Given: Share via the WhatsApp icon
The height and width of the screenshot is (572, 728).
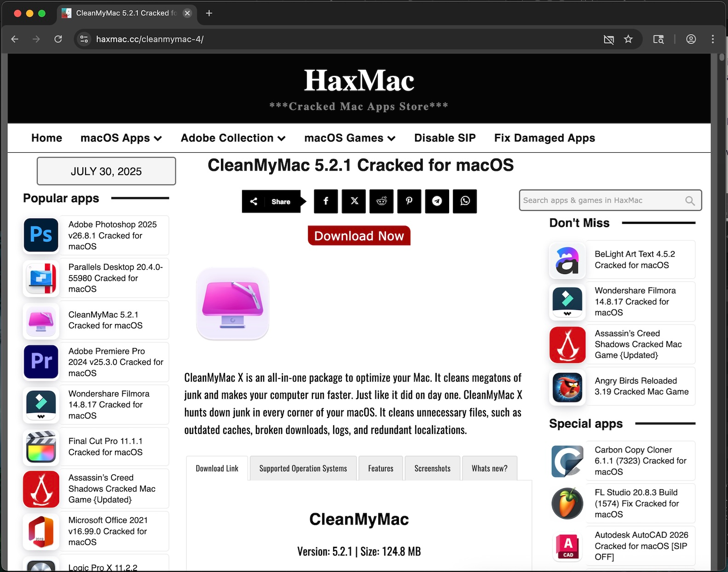Looking at the screenshot, I should [465, 201].
